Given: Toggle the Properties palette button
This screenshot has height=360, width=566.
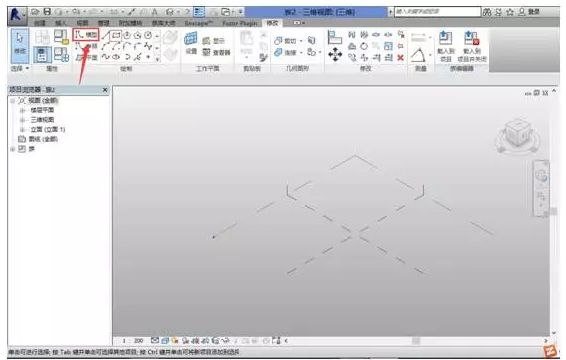Looking at the screenshot, I should tap(42, 54).
